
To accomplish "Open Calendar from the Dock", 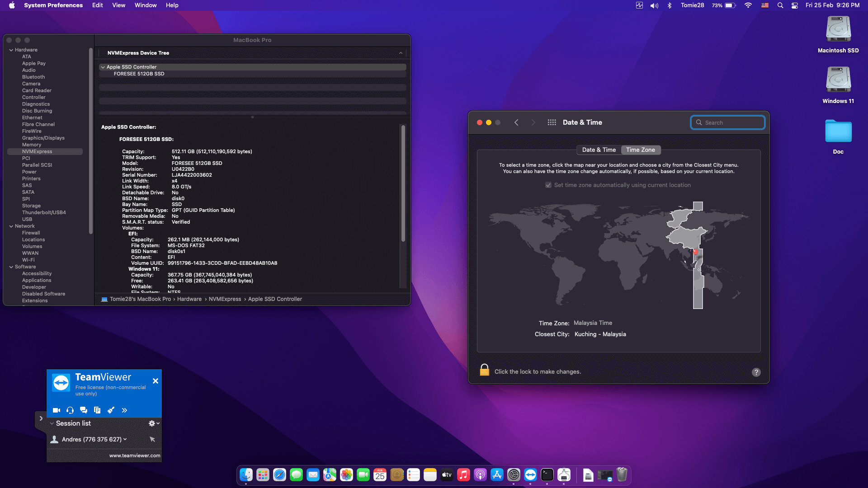I will point(380,475).
